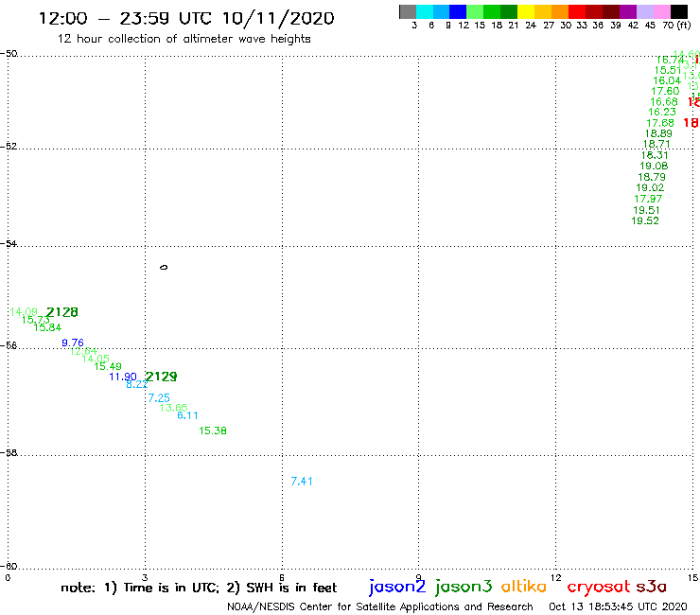Select the longitude axis label 12
Image resolution: width=700 pixels, height=615 pixels.
pyautogui.click(x=556, y=578)
